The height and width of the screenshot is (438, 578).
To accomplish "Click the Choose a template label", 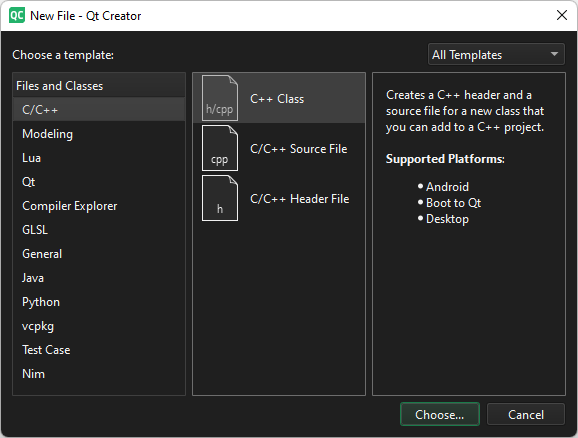I will click(x=63, y=55).
